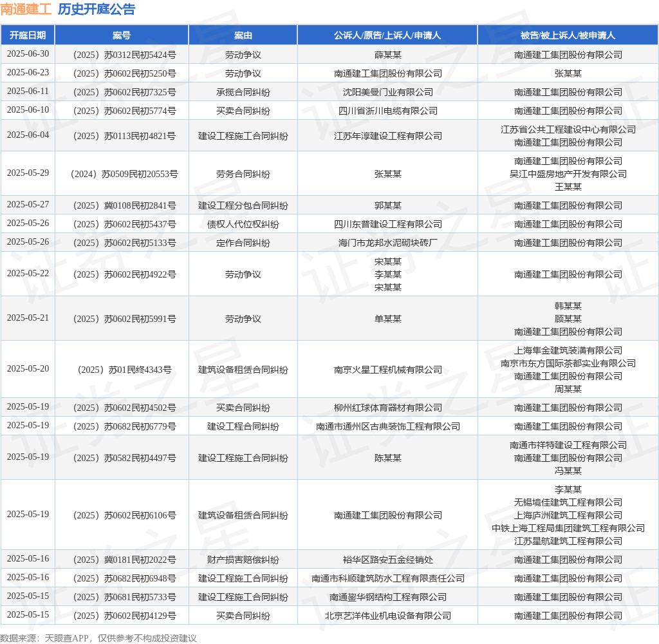Select case number 苏0509民初20553号
Viewport: 659px width, 644px height.
coord(124,174)
